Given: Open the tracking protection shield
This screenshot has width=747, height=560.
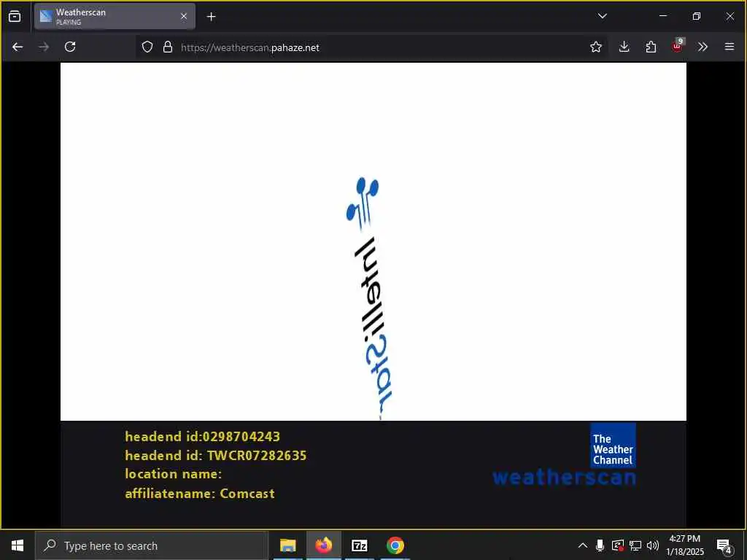Looking at the screenshot, I should click(147, 47).
